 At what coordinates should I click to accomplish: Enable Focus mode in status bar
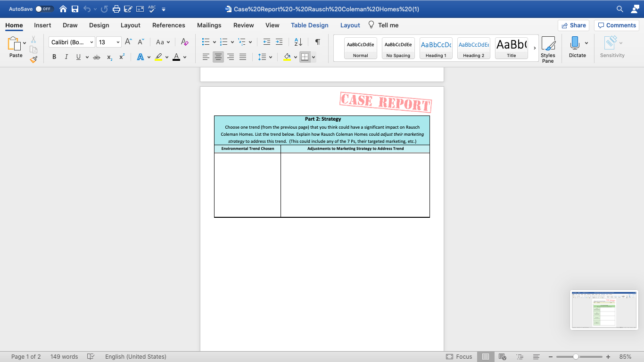459,357
